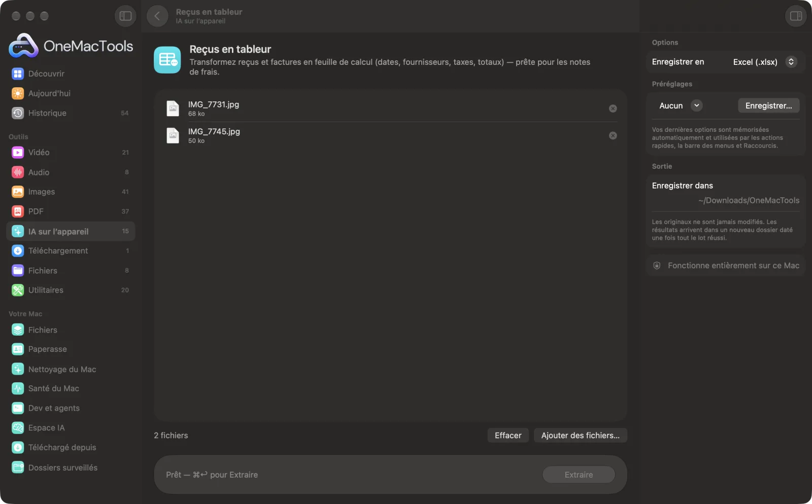
Task: Open the Images tools icon
Action: click(x=18, y=192)
